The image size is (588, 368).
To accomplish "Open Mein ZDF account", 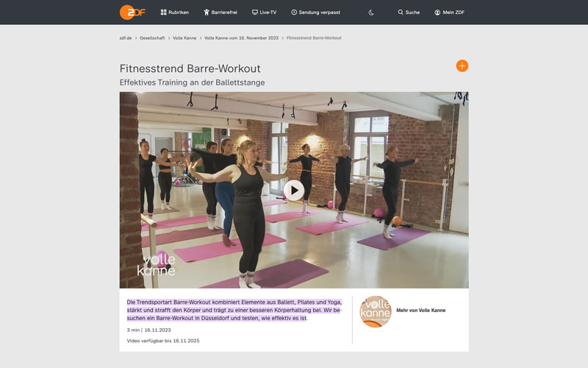I will 449,13.
